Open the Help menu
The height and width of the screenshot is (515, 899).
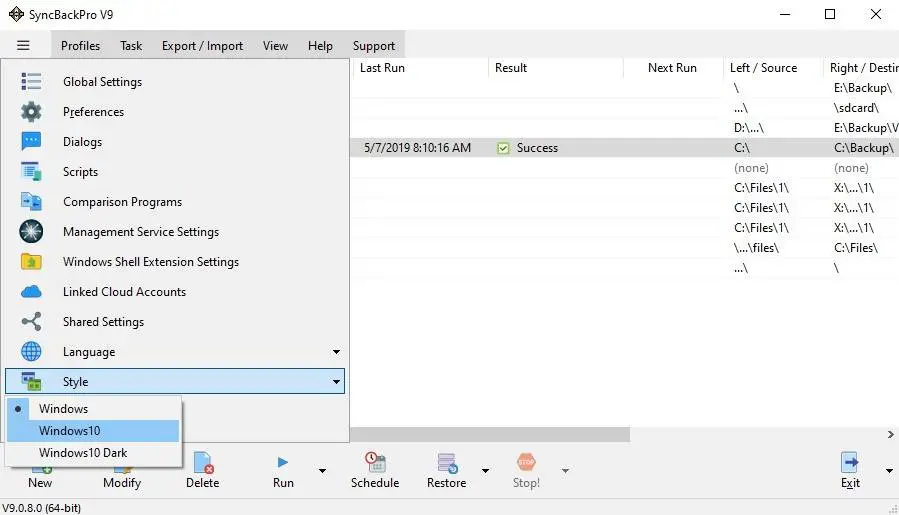coord(320,46)
